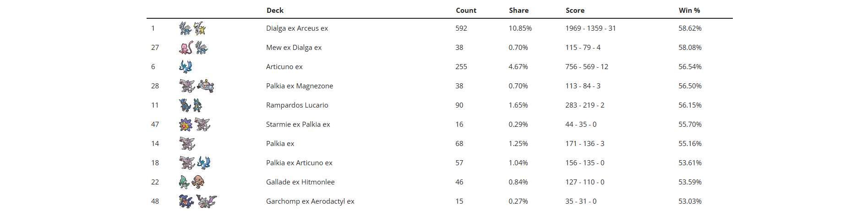Click the Deck column header

[x=275, y=10]
